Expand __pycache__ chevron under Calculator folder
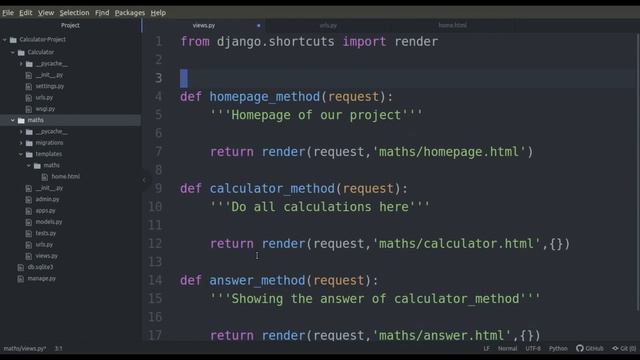 pos(21,64)
